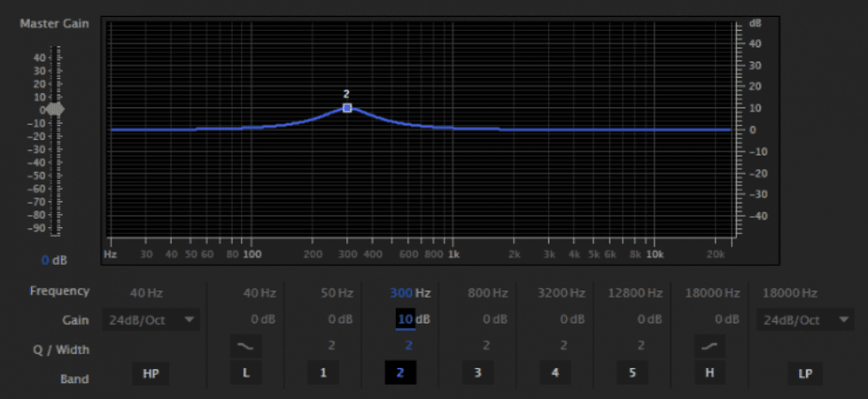868x399 pixels.
Task: Click band 4 frequency 3200 Hz
Action: click(x=562, y=293)
